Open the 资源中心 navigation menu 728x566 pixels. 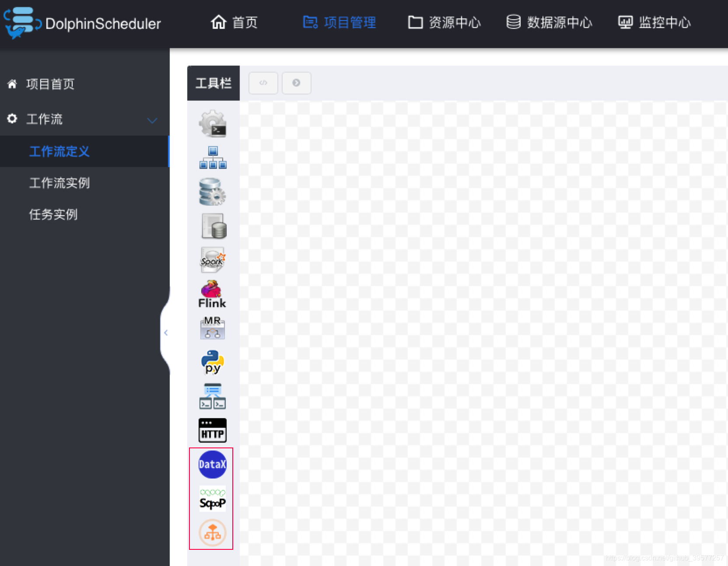tap(444, 23)
